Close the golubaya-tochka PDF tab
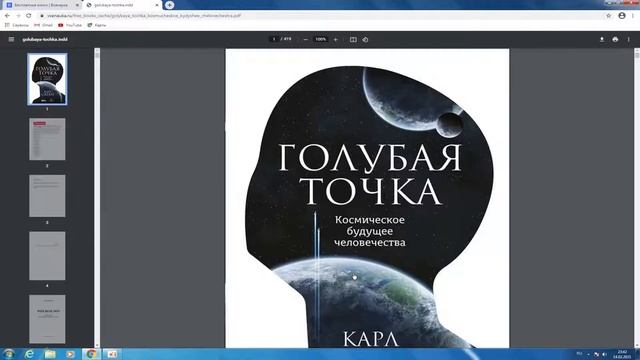This screenshot has height=360, width=640. click(x=157, y=5)
